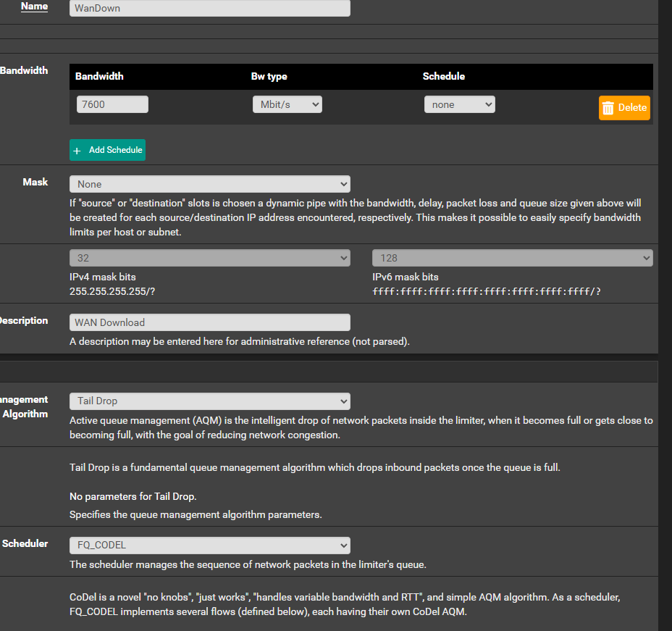Click the Description field with WAN Download

click(x=209, y=322)
